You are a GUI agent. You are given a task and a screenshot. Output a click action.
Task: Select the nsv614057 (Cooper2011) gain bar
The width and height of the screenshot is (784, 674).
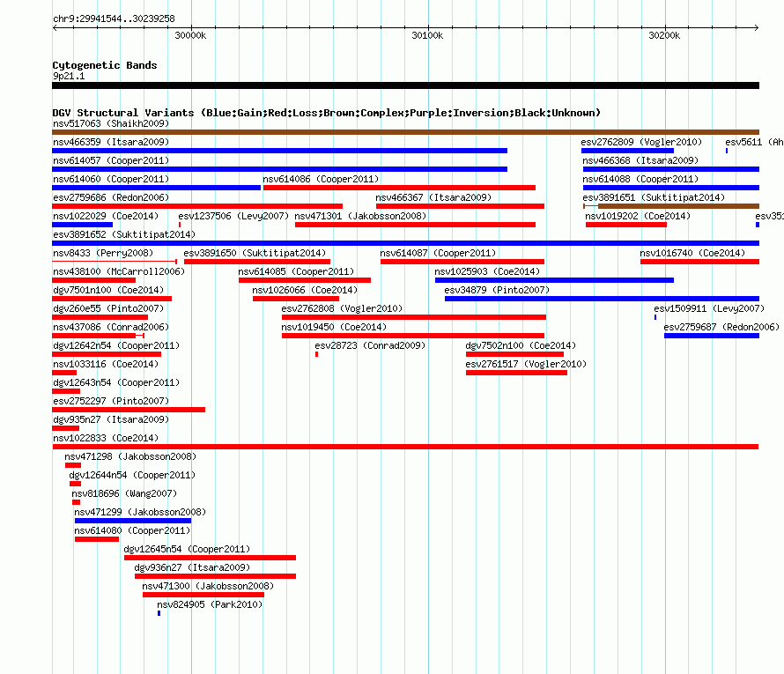(x=279, y=169)
